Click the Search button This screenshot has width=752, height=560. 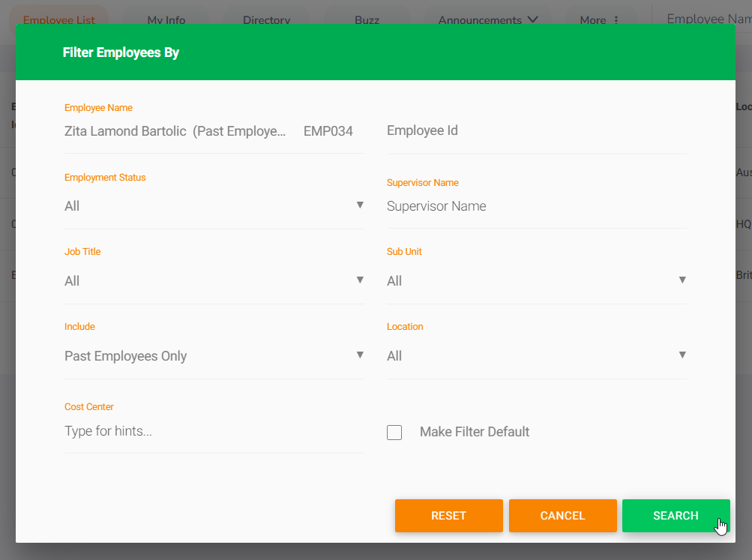click(x=676, y=516)
